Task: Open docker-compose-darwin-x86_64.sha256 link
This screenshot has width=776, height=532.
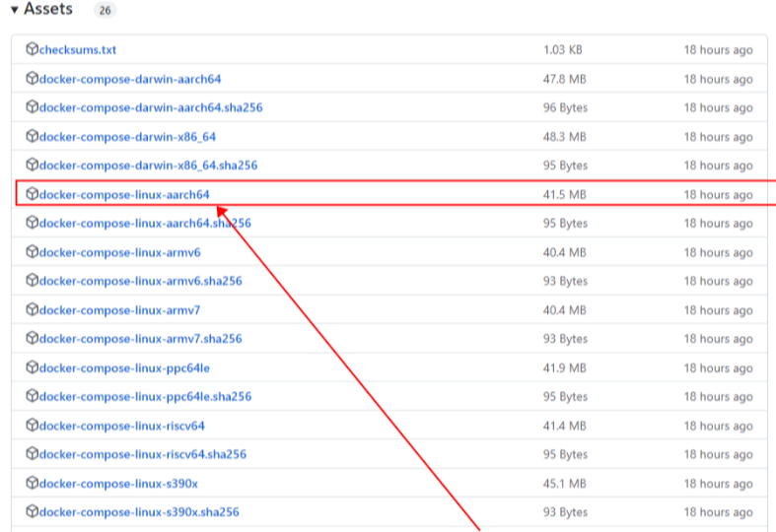Action: point(149,166)
